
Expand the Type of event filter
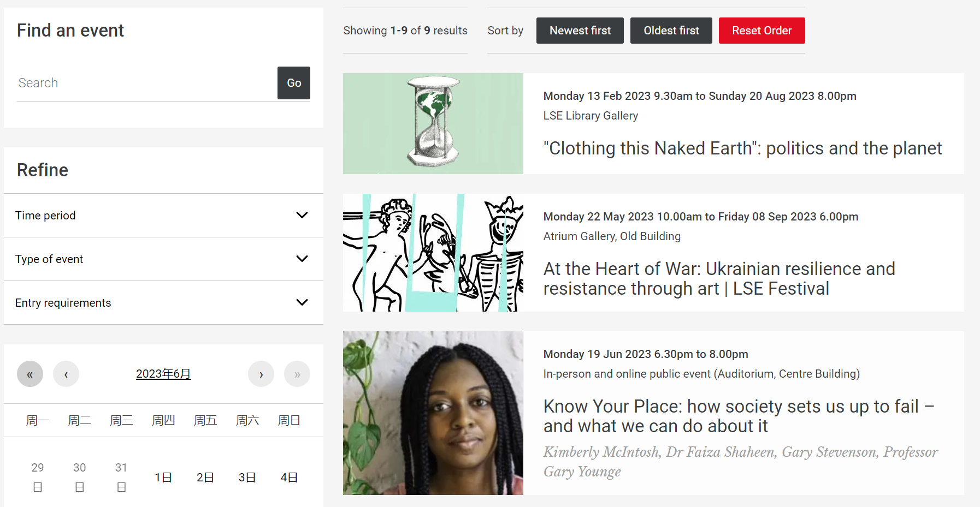coord(163,259)
